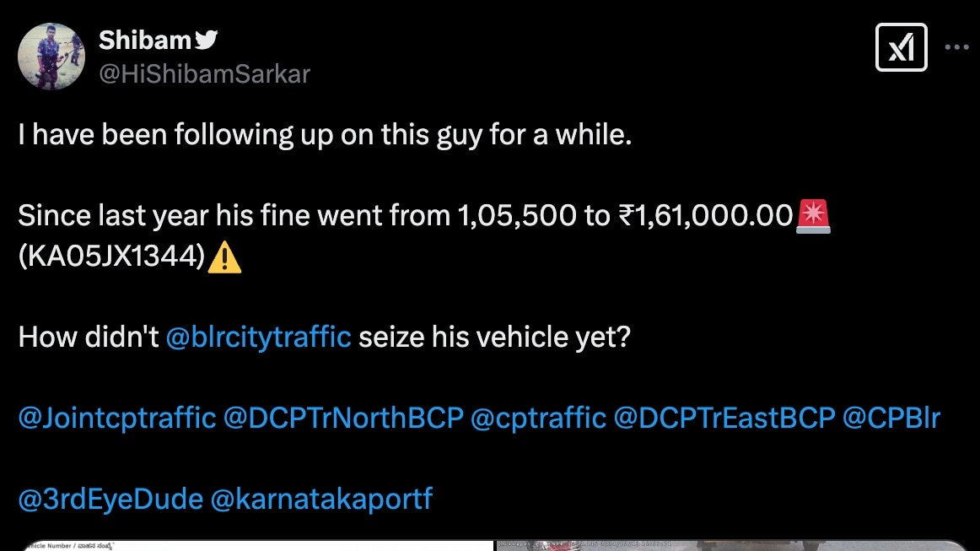Go to the @karnatakaportf mention

pos(321,499)
